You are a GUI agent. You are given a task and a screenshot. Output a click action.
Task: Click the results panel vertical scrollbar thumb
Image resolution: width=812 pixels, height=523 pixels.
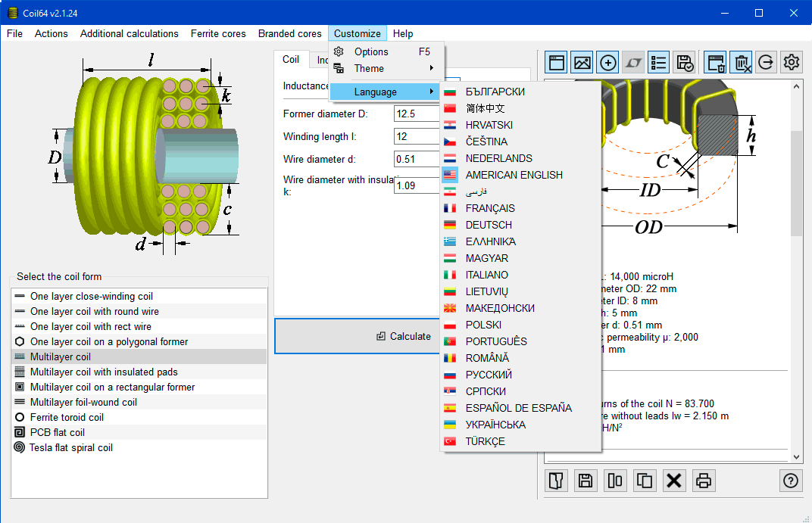(796, 184)
